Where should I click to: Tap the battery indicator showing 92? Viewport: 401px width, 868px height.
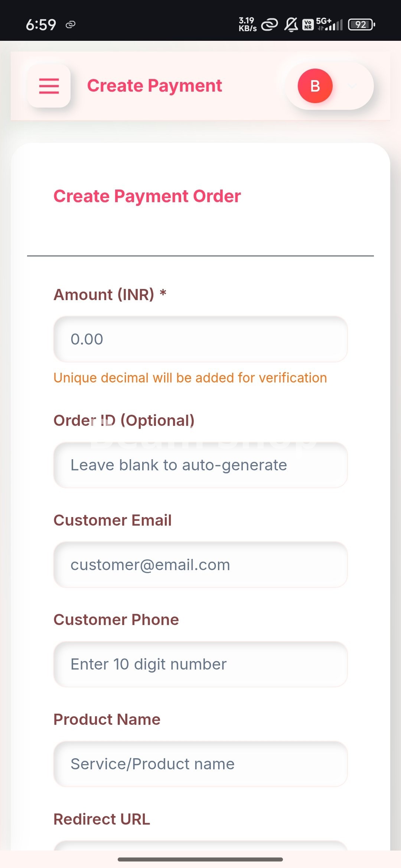(x=361, y=24)
